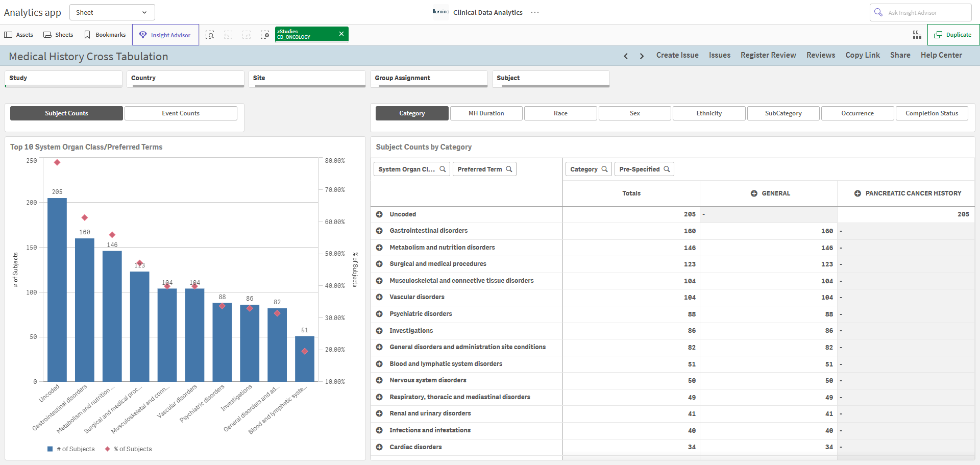Click Copy Link

(x=863, y=55)
